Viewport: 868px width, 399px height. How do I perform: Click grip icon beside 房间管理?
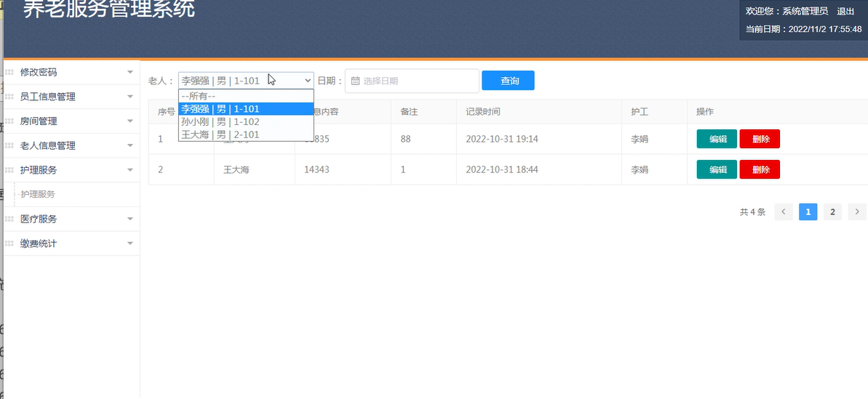(x=9, y=121)
